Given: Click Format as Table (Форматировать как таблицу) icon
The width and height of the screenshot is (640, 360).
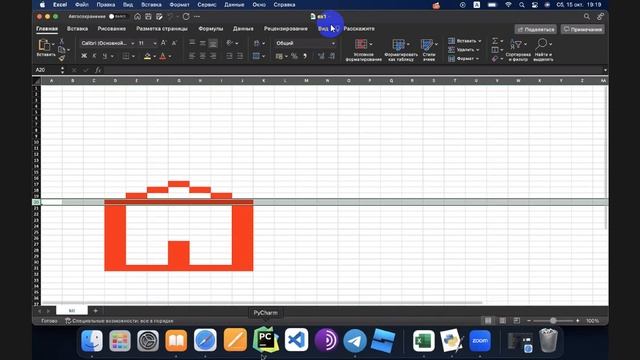Looking at the screenshot, I should [398, 44].
